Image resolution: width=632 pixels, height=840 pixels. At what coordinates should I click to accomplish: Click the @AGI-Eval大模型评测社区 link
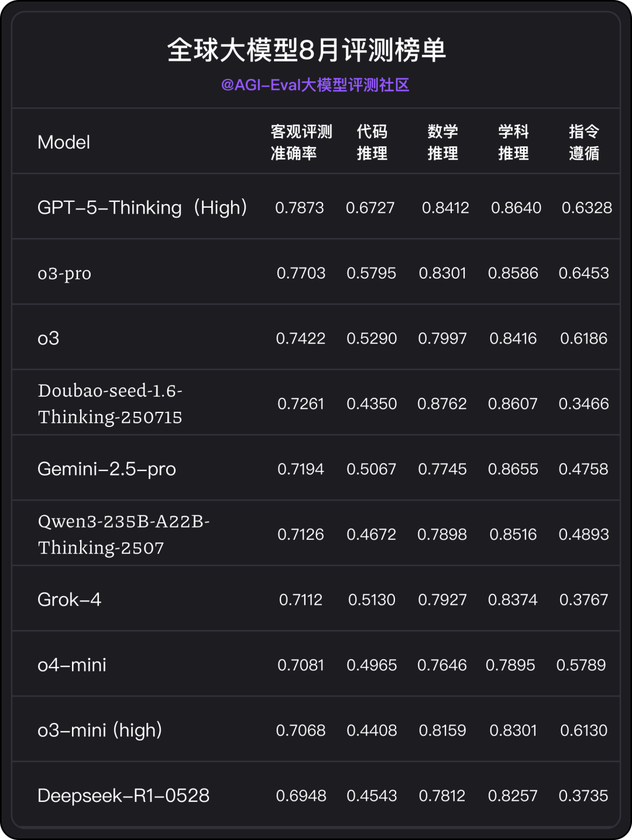[x=315, y=85]
